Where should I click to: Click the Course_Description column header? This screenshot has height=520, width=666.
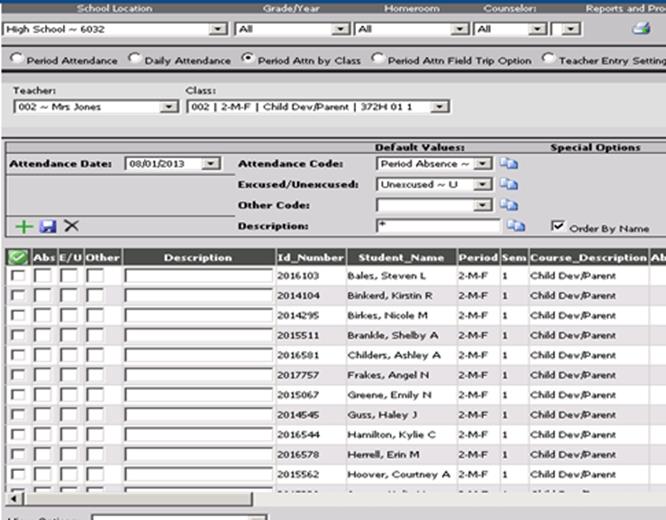(588, 257)
